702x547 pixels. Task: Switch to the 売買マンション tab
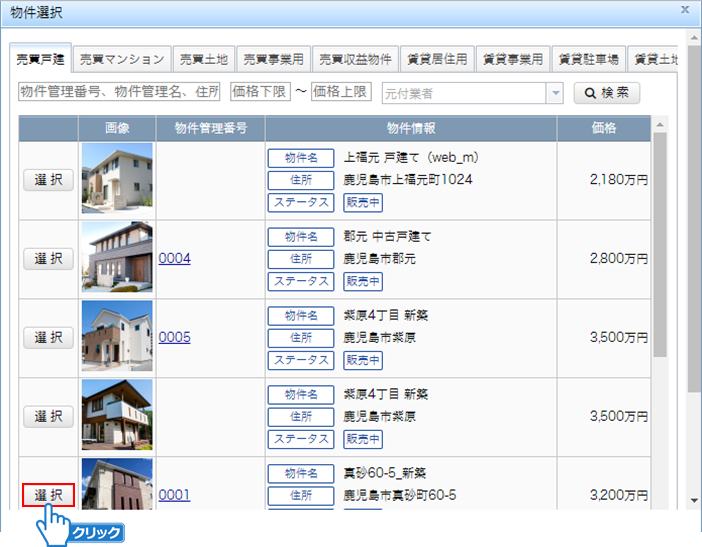point(121,59)
